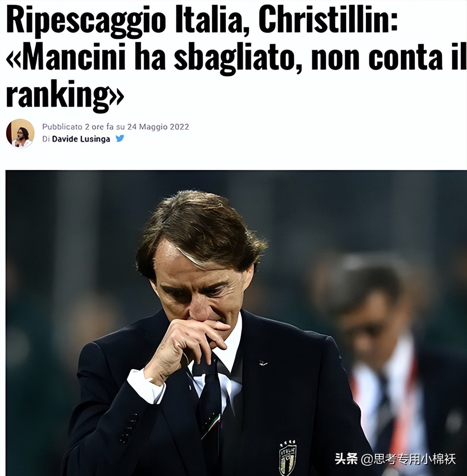
Task: Click the 24 Maggio 2022 publication date
Action: pyautogui.click(x=158, y=127)
